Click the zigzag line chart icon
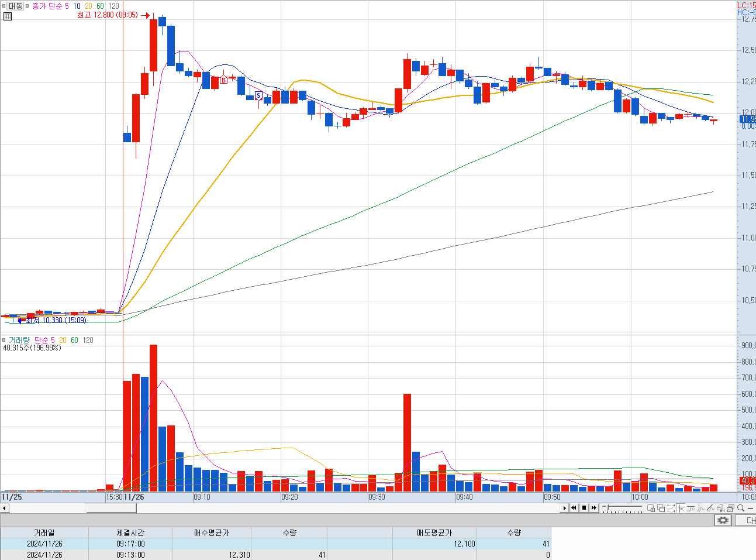Image resolution: width=756 pixels, height=560 pixels. tap(700, 508)
